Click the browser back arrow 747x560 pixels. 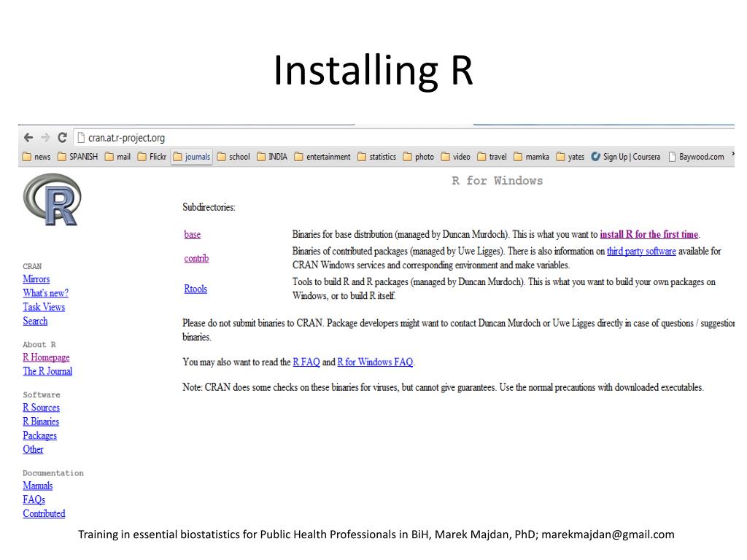coord(28,138)
